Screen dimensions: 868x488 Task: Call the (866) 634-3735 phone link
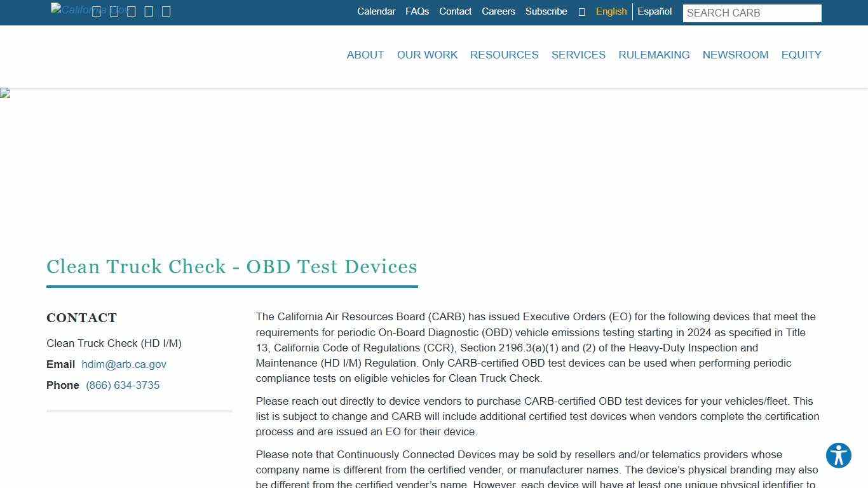coord(123,385)
